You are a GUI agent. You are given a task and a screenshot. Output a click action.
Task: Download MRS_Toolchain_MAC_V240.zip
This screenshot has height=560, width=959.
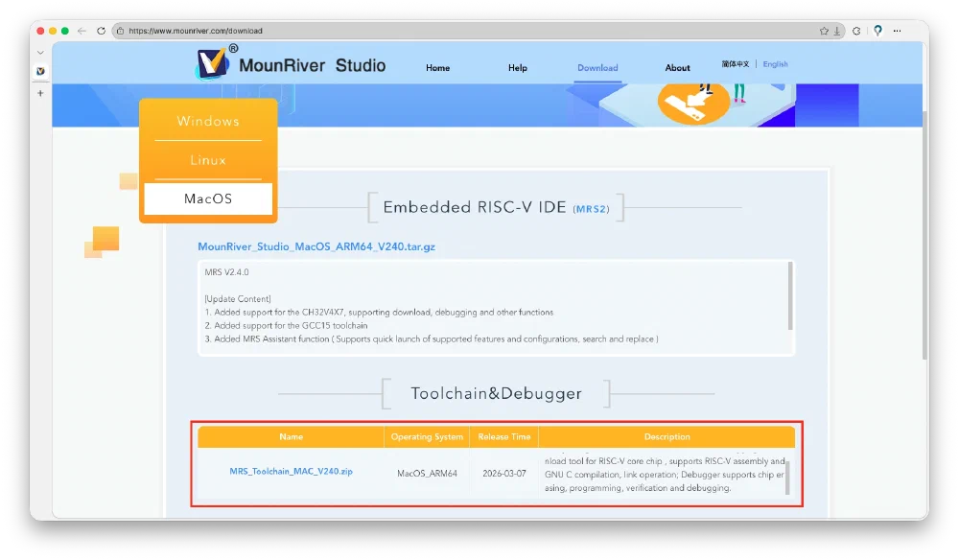point(291,472)
